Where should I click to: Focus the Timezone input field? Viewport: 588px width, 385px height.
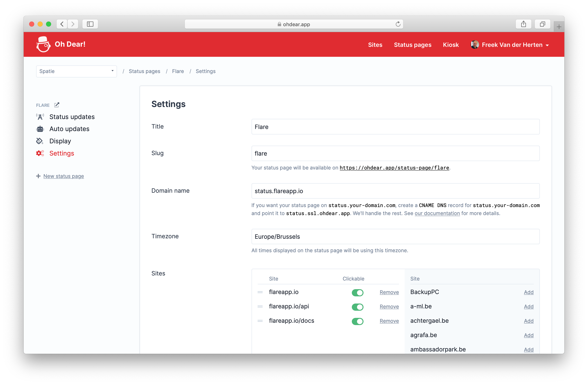[395, 237]
